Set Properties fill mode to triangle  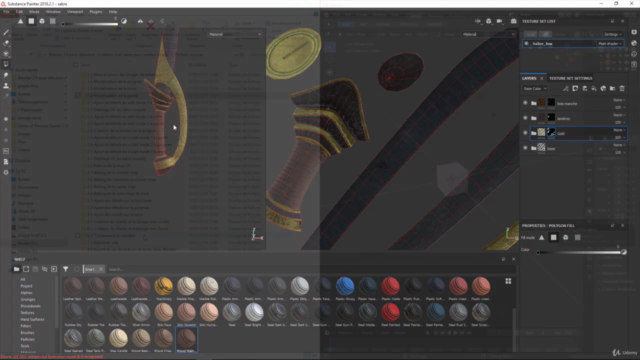542,238
